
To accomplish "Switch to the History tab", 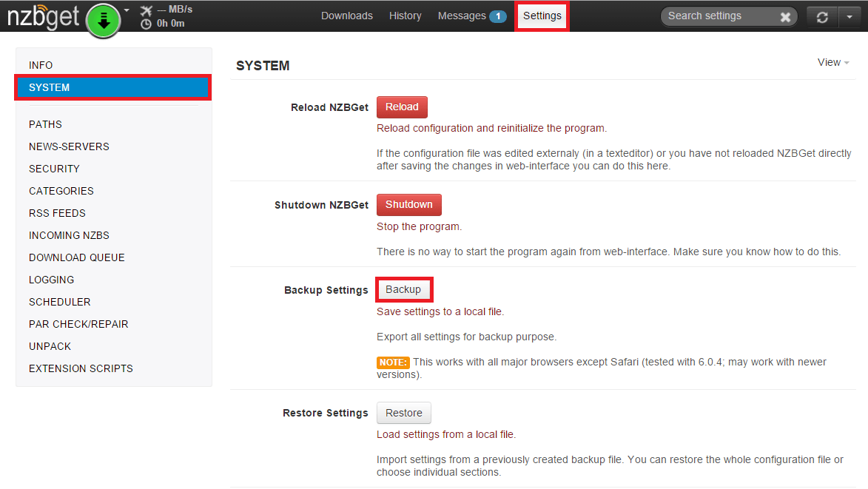I will click(x=405, y=16).
